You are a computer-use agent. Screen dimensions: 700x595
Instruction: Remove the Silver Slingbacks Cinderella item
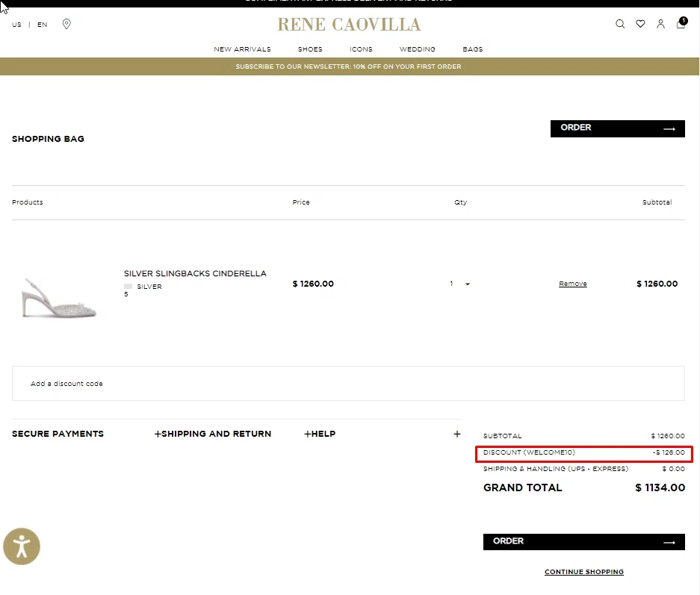tap(573, 284)
